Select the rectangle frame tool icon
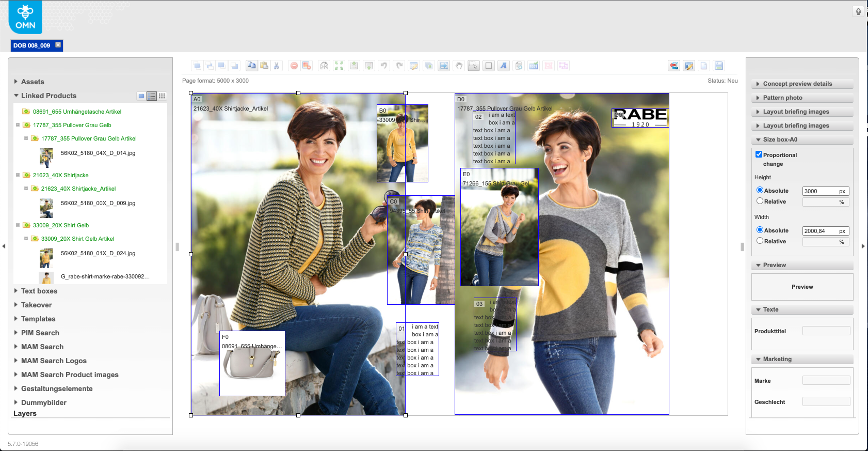The image size is (868, 451). point(489,66)
